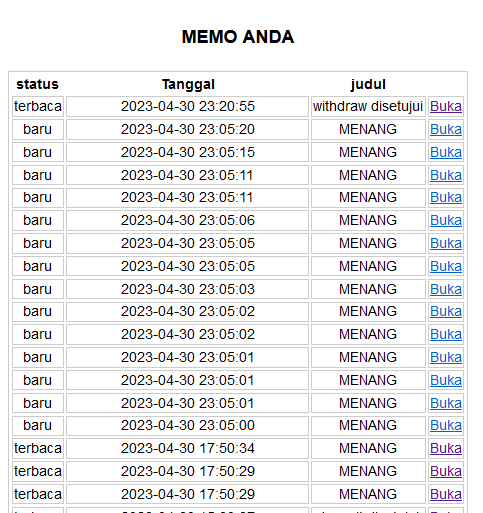Select terbaca status in the withdraw disetujui row
This screenshot has height=513, width=483.
pos(38,107)
